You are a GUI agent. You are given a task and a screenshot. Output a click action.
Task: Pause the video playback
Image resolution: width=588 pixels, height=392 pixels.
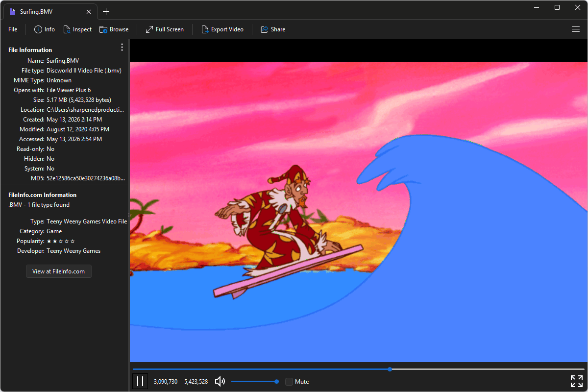[140, 381]
